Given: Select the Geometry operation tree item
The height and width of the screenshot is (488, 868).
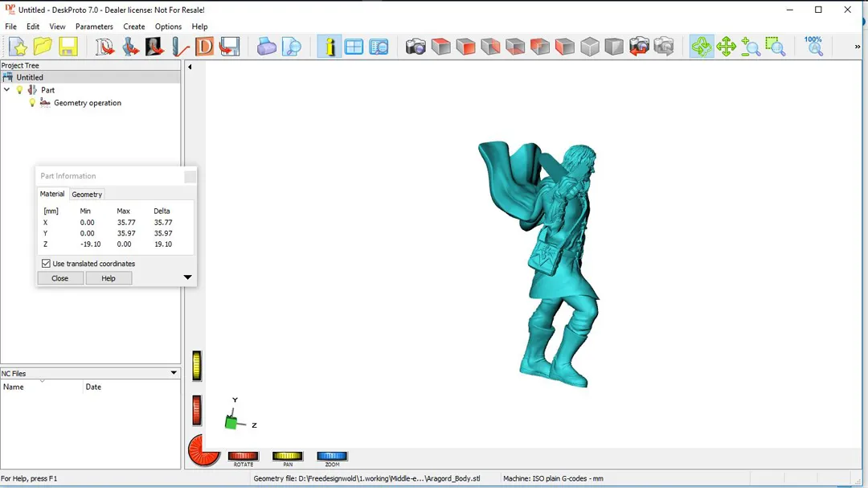Looking at the screenshot, I should (88, 103).
